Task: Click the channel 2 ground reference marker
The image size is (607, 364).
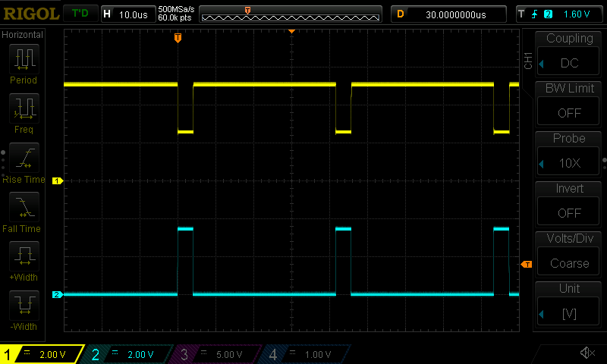Action: point(58,294)
